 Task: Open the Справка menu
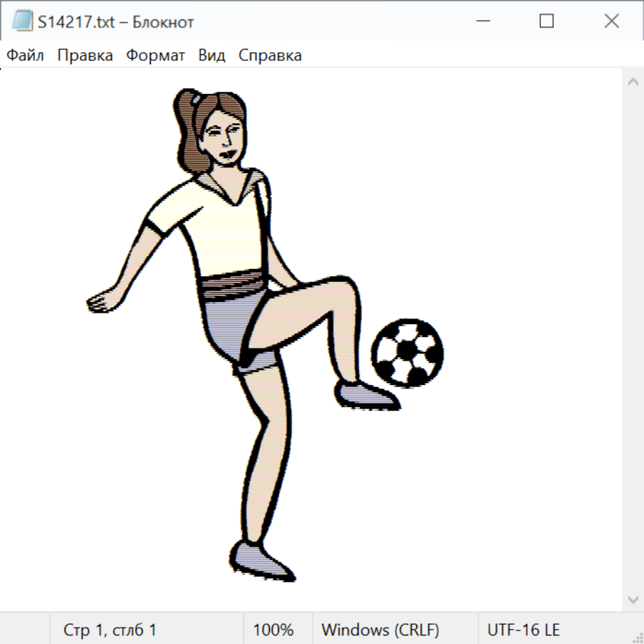click(x=270, y=56)
